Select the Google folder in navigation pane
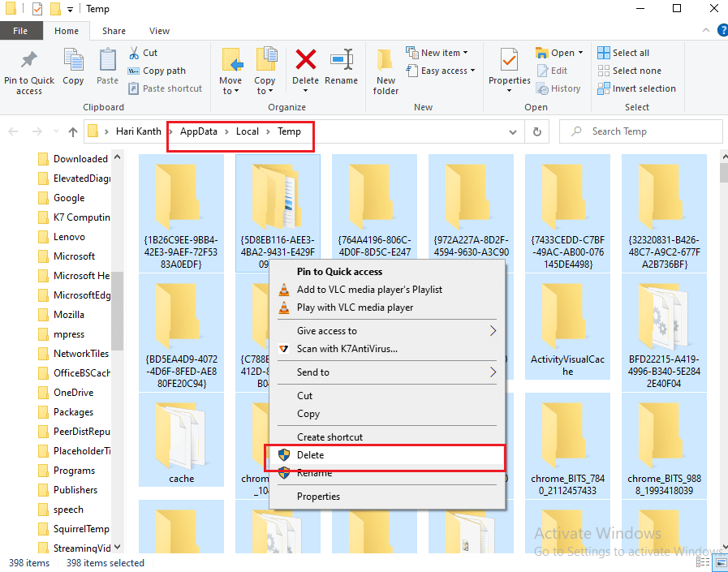Image resolution: width=728 pixels, height=572 pixels. [69, 198]
